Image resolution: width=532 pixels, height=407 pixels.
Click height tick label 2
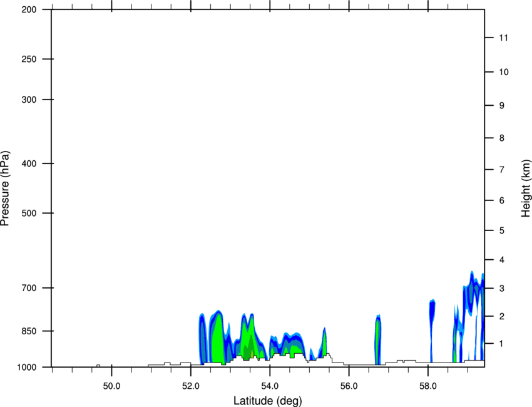pyautogui.click(x=502, y=316)
